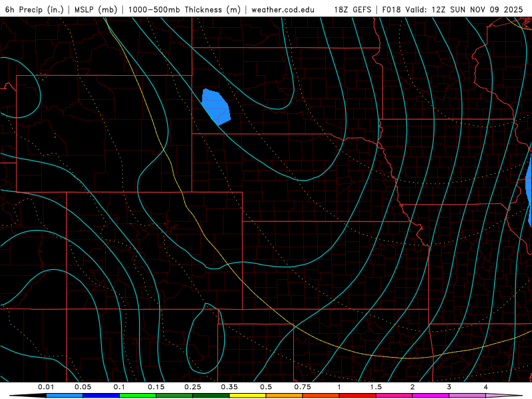Click the 0.25 legend value
532x399 pixels.
193,387
